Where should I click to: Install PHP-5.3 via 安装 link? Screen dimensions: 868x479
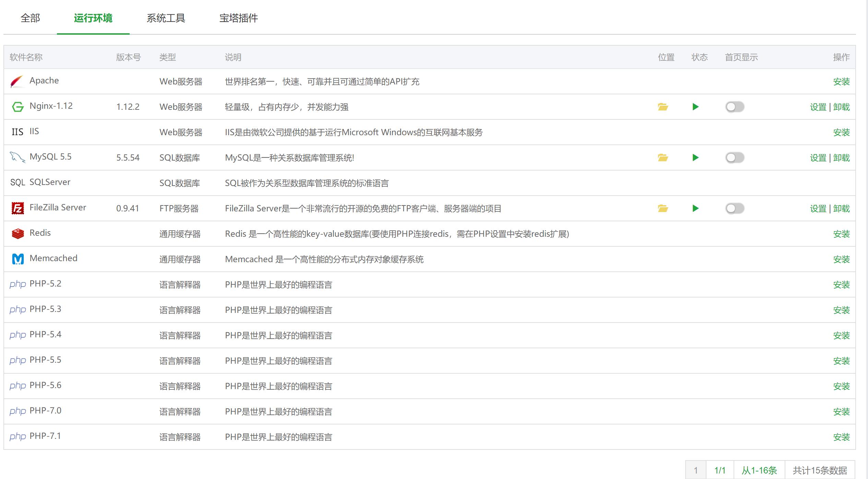pos(842,310)
